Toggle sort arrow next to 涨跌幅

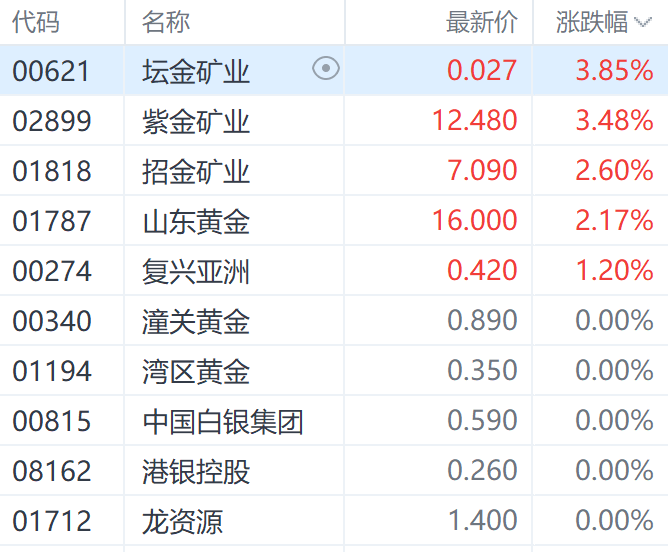click(x=643, y=22)
